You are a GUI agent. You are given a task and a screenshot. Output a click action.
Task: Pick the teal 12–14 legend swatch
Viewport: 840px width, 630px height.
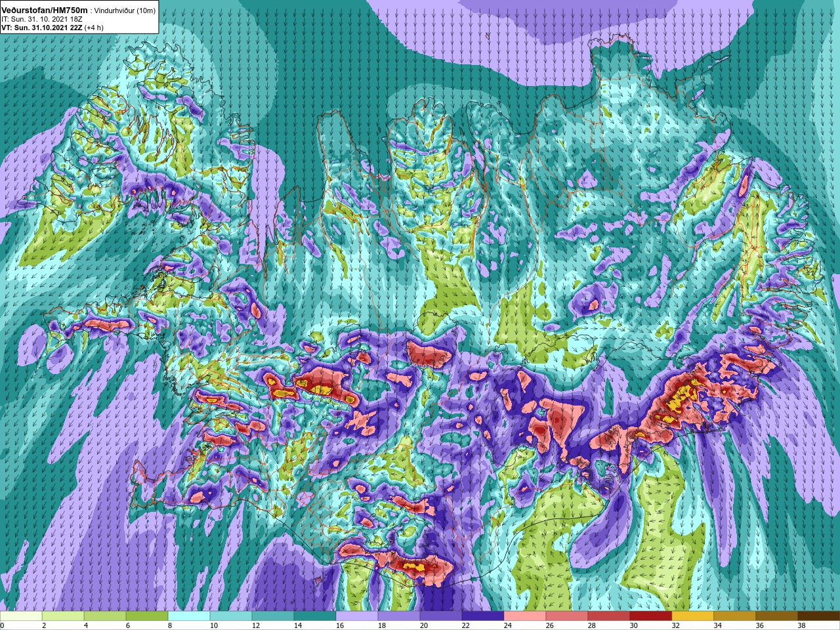273,616
